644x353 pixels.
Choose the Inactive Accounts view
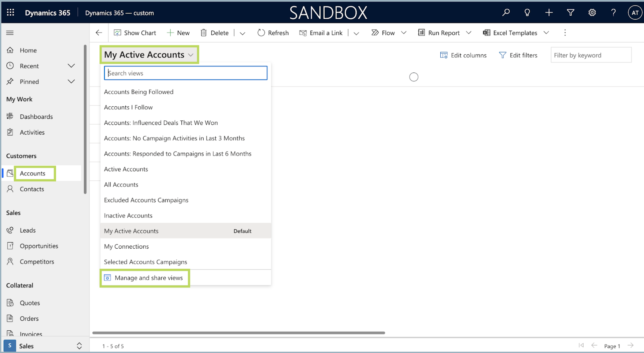point(128,216)
